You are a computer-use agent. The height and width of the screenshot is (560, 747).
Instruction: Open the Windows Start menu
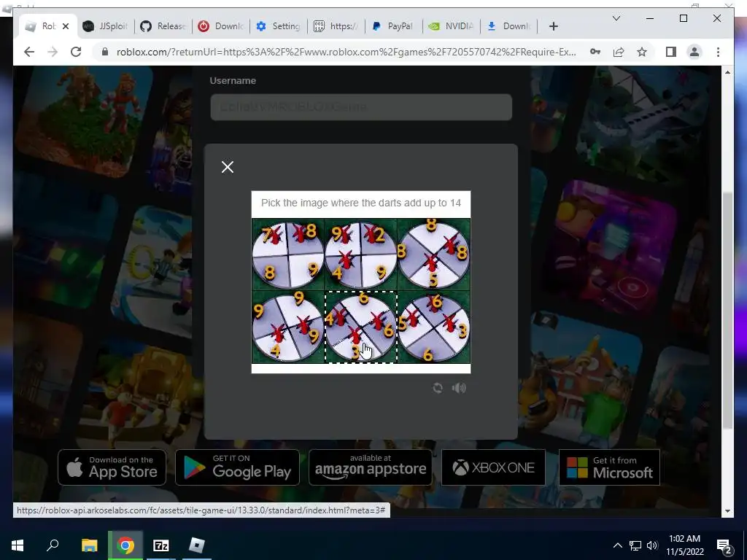[18, 545]
